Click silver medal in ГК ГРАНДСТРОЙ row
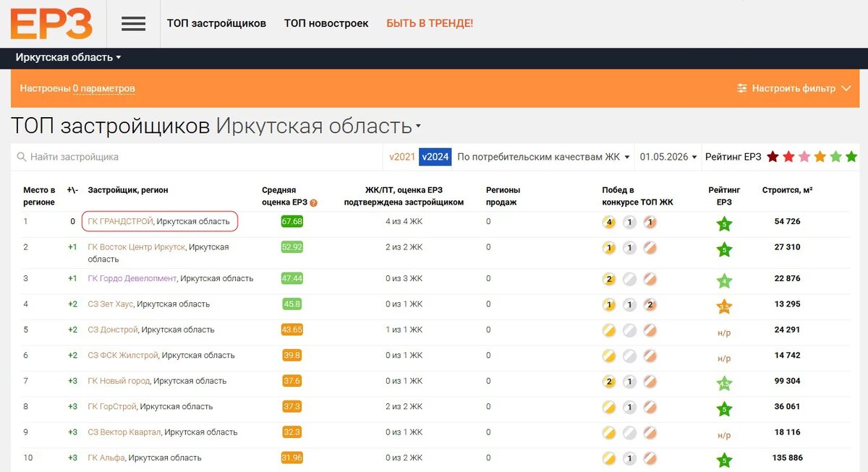This screenshot has height=472, width=868. (629, 223)
